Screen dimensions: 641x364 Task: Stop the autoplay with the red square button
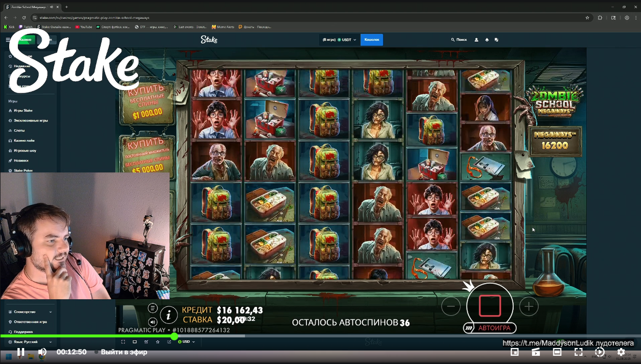(x=490, y=305)
